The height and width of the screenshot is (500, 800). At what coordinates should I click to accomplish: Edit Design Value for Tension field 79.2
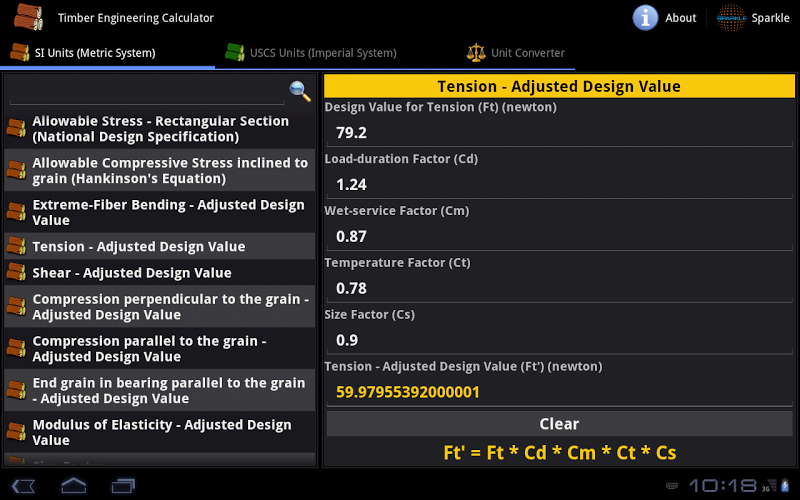[x=559, y=133]
